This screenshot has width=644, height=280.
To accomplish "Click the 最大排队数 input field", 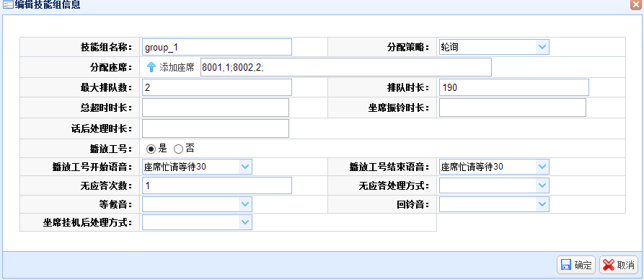I will (217, 87).
